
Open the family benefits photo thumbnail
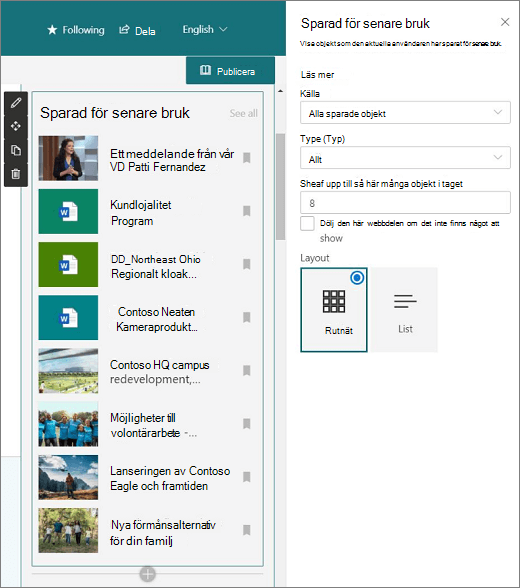(68, 531)
